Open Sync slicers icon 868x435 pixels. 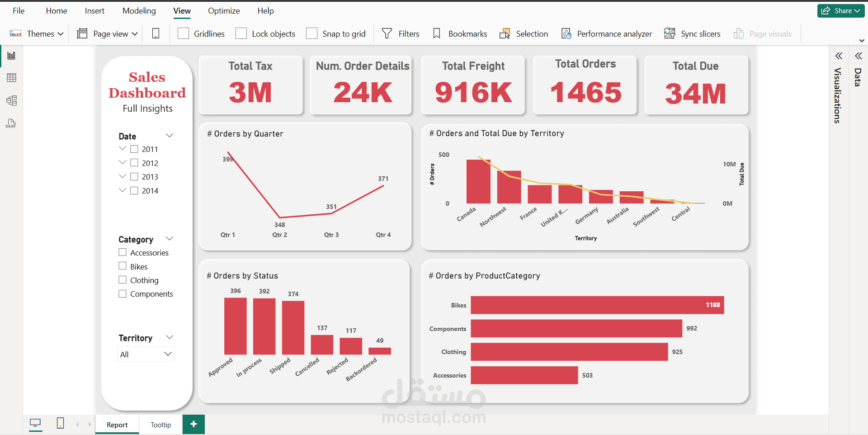pos(670,33)
